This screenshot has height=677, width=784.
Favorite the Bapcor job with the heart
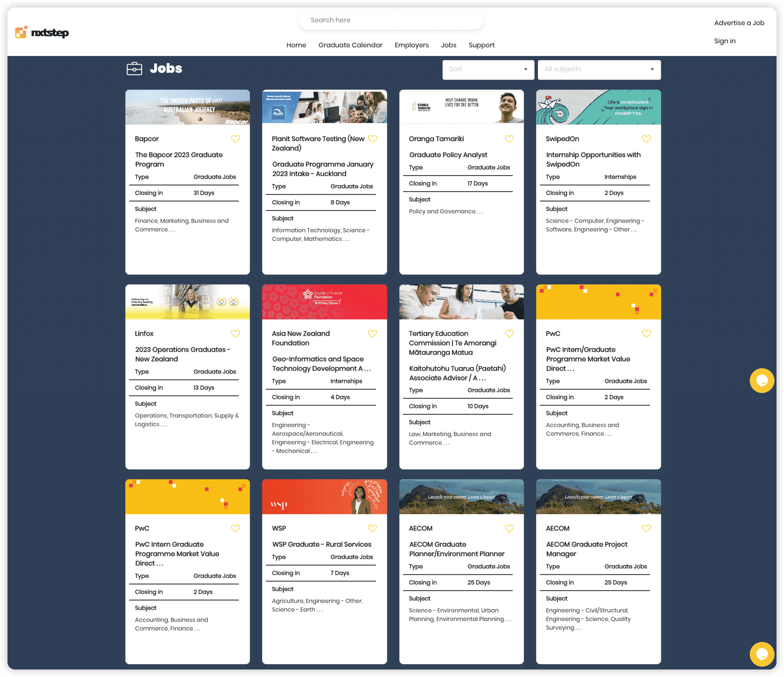[235, 139]
